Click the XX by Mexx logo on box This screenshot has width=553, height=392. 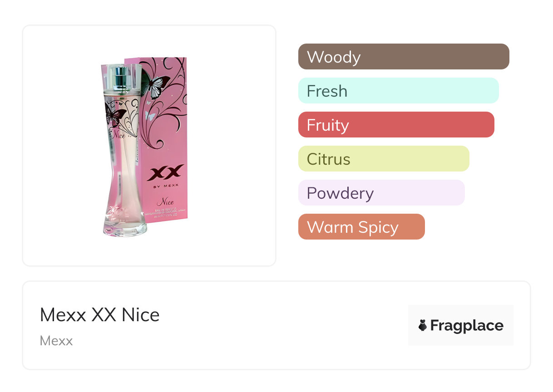(167, 176)
